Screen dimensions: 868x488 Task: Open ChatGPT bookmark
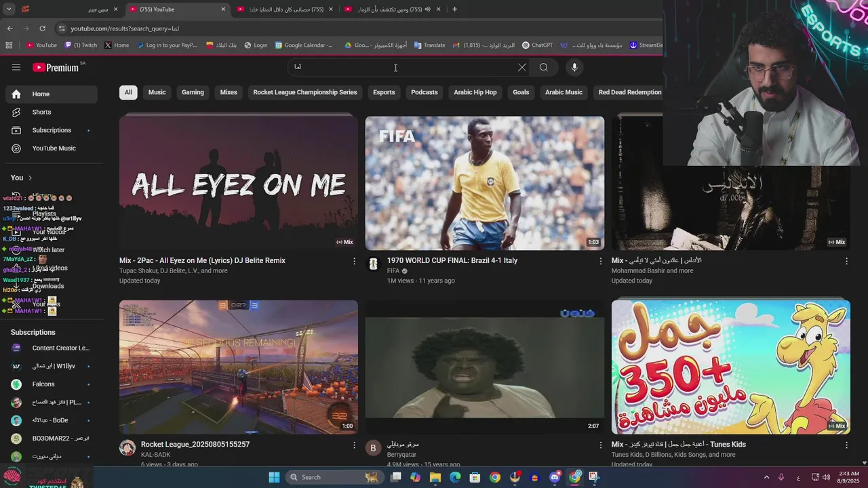tap(537, 45)
